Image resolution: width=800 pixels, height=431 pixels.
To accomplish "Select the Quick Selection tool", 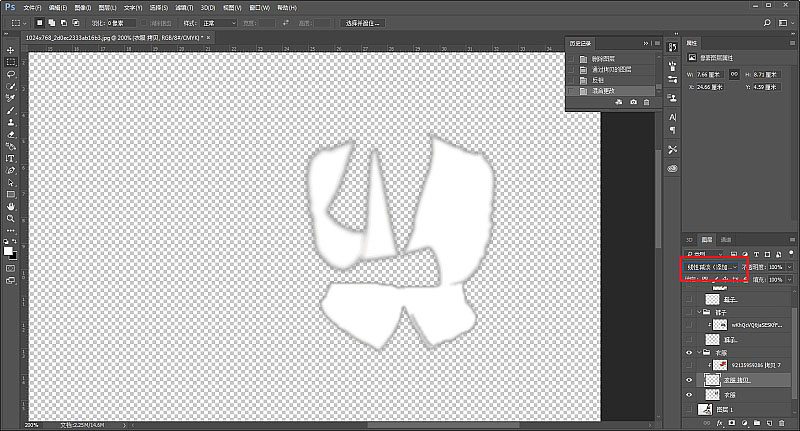I will point(10,86).
